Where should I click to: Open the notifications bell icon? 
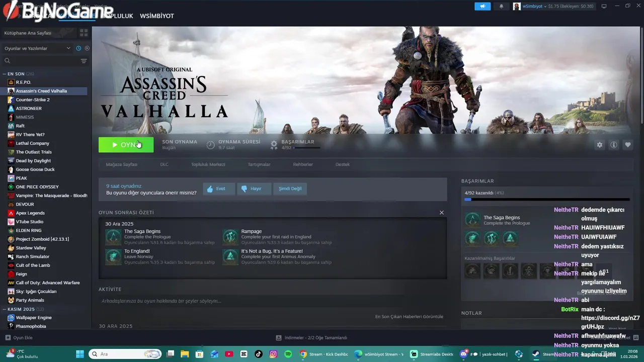[x=501, y=6]
